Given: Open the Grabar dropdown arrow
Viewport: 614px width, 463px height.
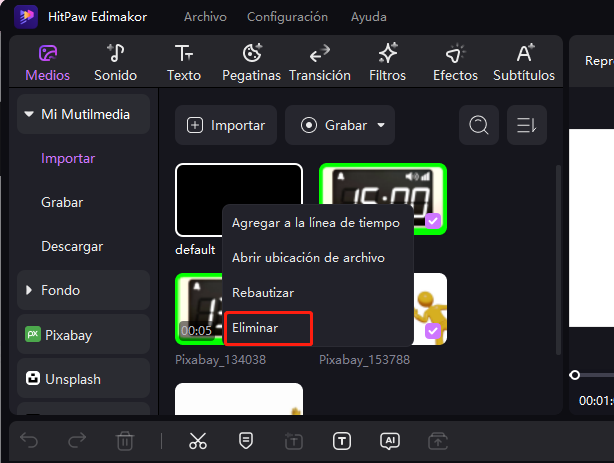Looking at the screenshot, I should (x=381, y=125).
